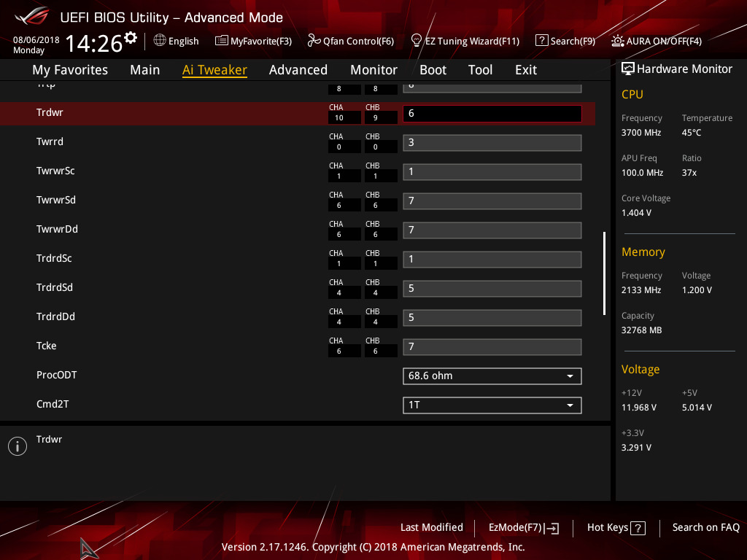The height and width of the screenshot is (560, 747).
Task: Open MyFavorite(F3)
Action: [x=253, y=41]
